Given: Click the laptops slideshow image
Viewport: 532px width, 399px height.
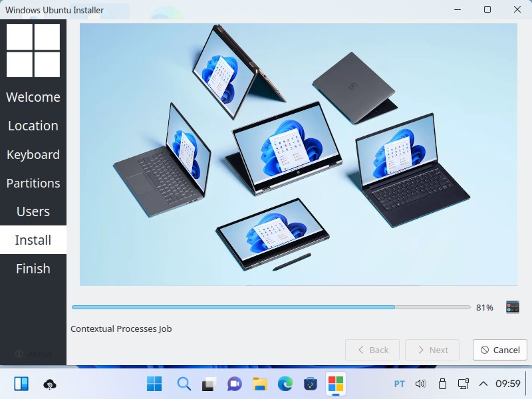Looking at the screenshot, I should [299, 154].
